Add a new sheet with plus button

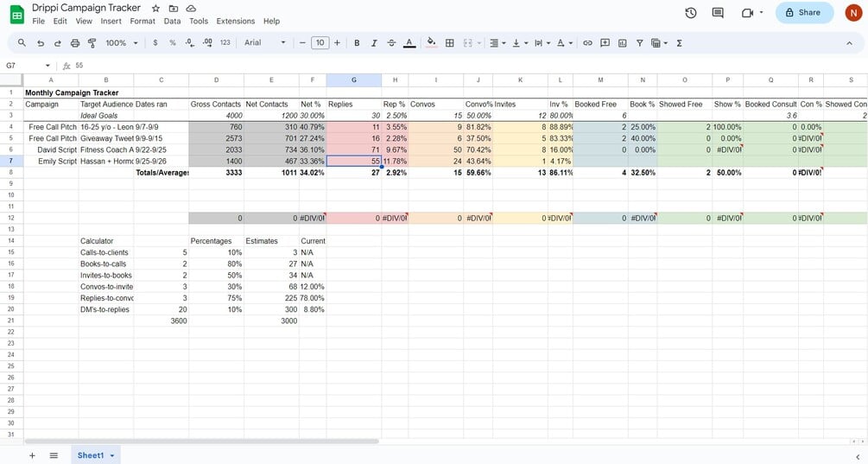point(32,455)
